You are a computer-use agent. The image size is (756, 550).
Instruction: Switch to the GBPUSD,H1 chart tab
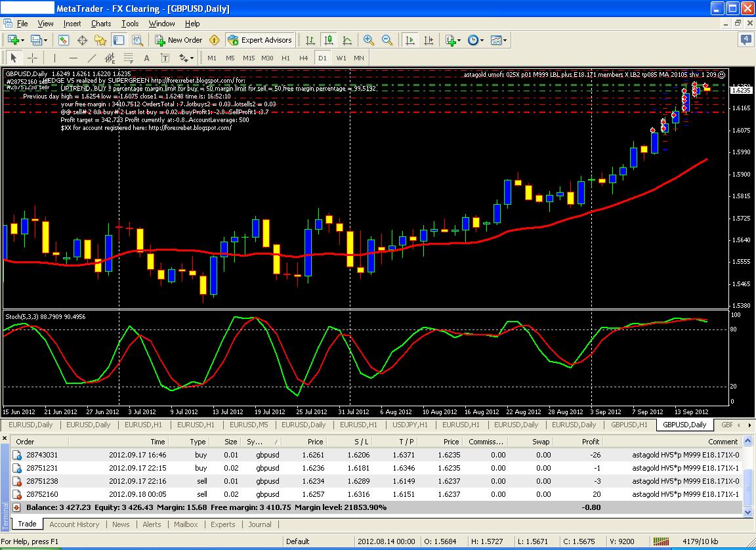pos(629,425)
